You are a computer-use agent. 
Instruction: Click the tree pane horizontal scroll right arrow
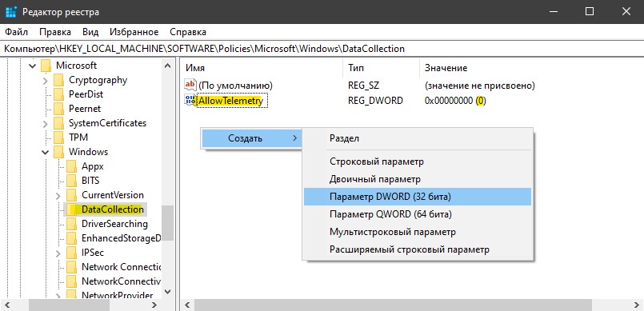pyautogui.click(x=154, y=305)
